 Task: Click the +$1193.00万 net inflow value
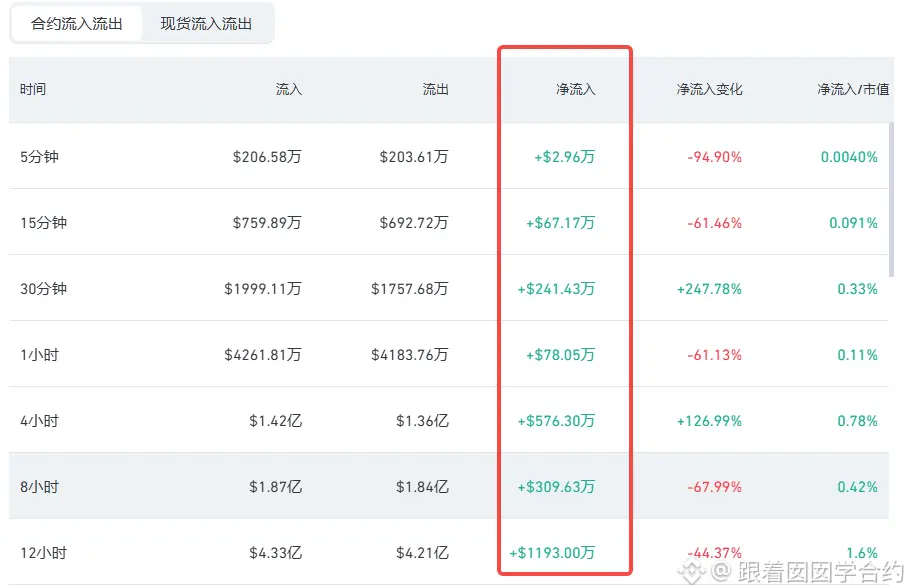[552, 553]
